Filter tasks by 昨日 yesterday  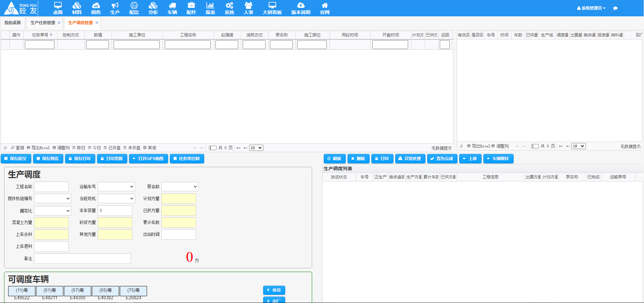[79, 148]
